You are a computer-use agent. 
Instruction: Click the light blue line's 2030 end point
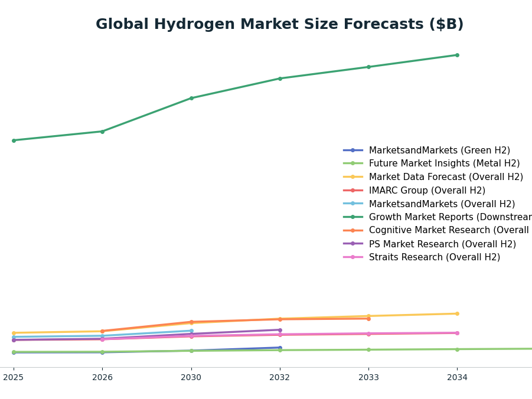point(191,331)
